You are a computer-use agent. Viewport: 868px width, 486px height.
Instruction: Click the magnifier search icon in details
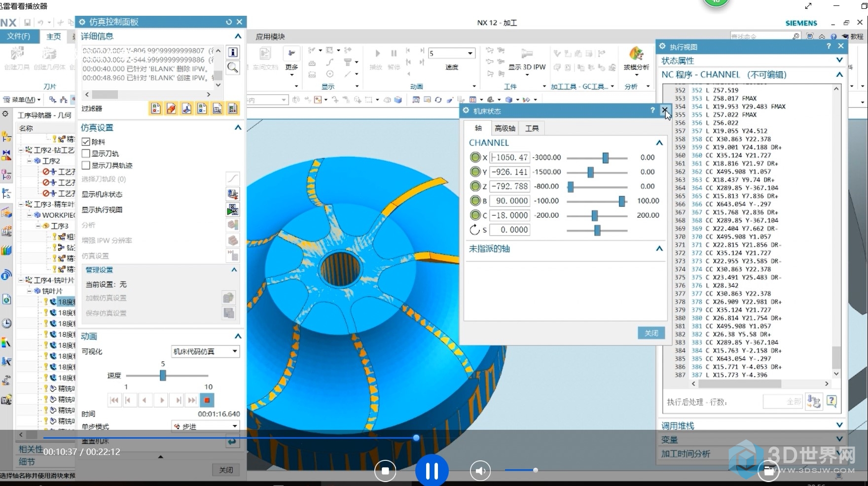[233, 68]
